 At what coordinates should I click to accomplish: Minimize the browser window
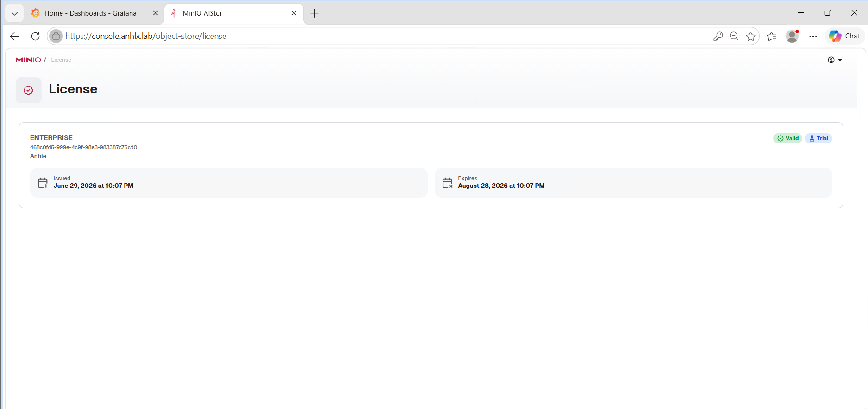(x=801, y=13)
